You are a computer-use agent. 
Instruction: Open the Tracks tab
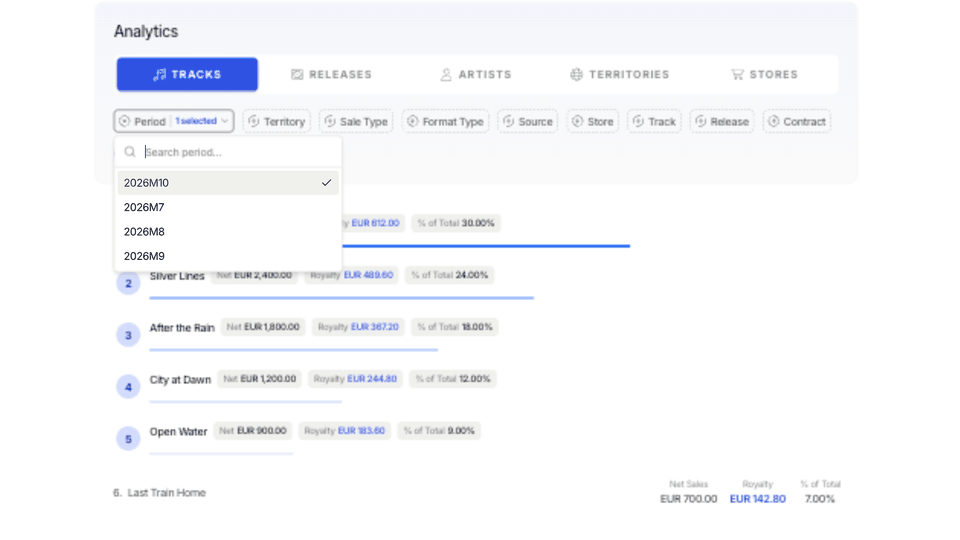[187, 75]
